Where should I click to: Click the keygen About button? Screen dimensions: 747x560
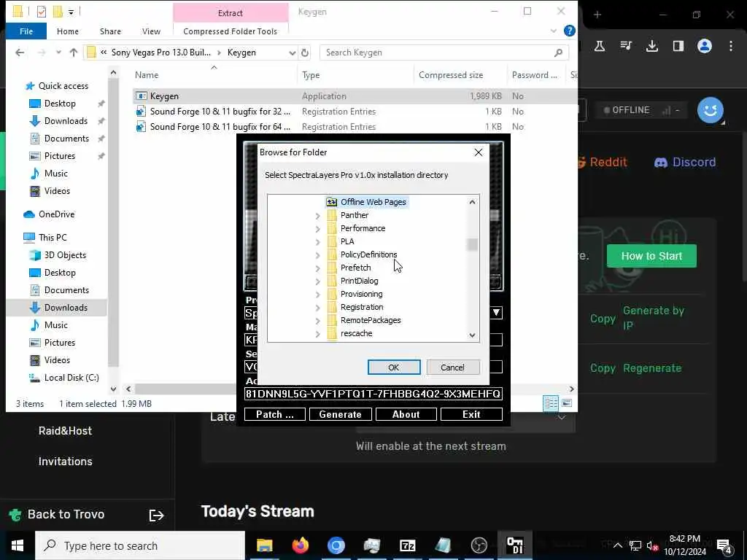pyautogui.click(x=406, y=414)
